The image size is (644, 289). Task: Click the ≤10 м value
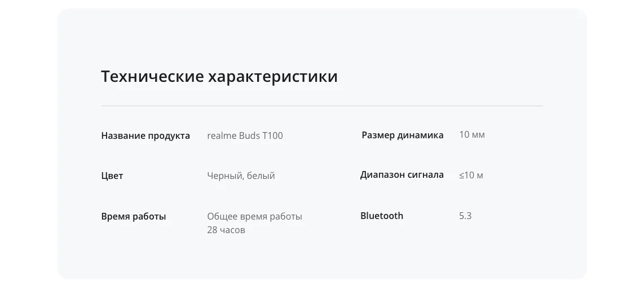coord(471,175)
